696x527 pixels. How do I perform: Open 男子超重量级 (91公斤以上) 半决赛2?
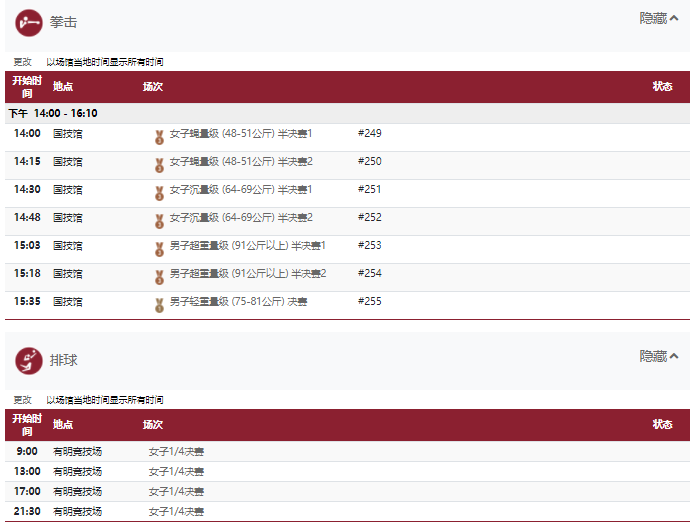248,273
